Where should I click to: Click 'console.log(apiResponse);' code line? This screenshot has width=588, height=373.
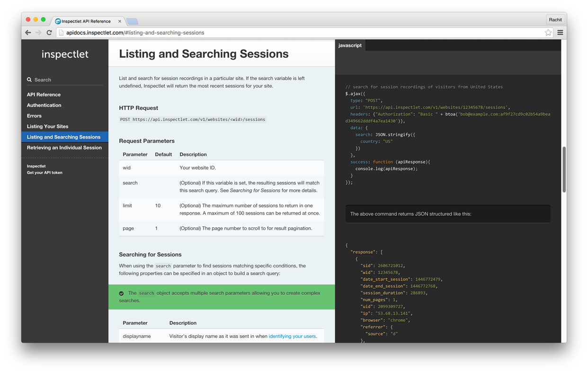click(x=386, y=169)
